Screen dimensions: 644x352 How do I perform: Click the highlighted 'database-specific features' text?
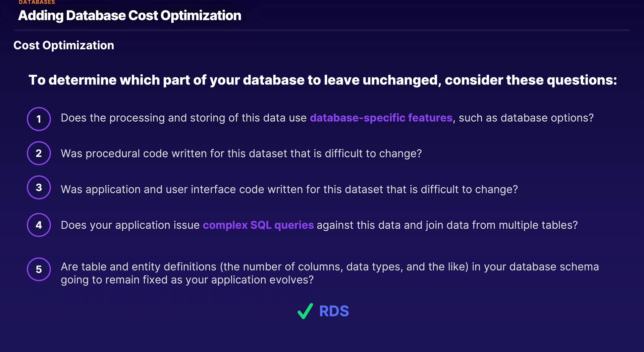click(x=381, y=118)
